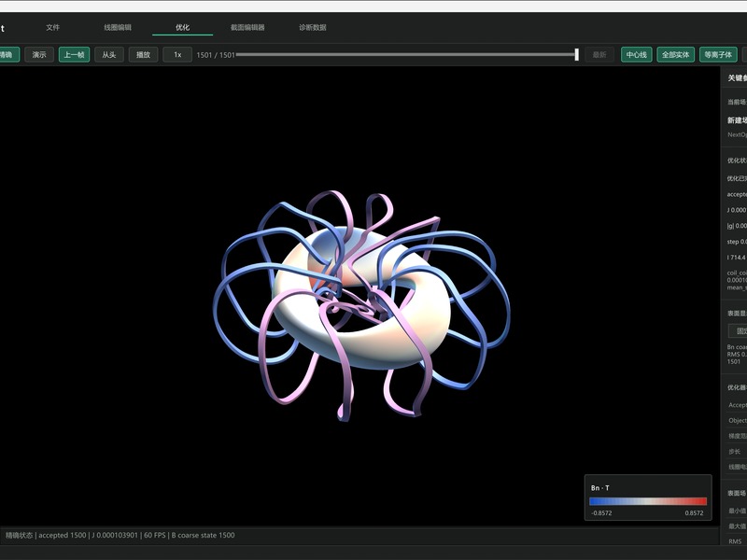Viewport: 747px width, 560px height.
Task: Open the 1x playback speed selector
Action: click(177, 55)
